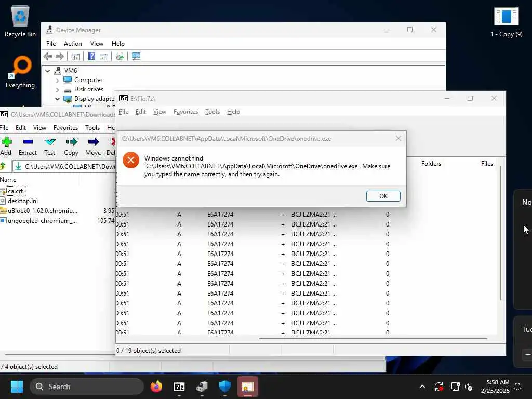Click the Copy button in Downloads 7-Zip window
This screenshot has height=399, width=532.
click(x=71, y=146)
